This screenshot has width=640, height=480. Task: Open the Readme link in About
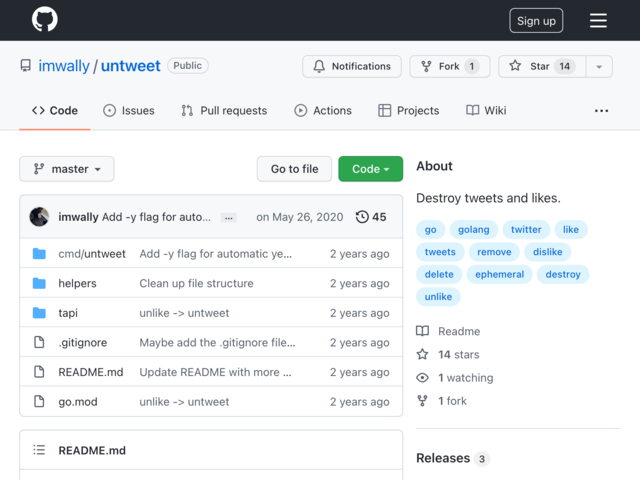pyautogui.click(x=448, y=331)
